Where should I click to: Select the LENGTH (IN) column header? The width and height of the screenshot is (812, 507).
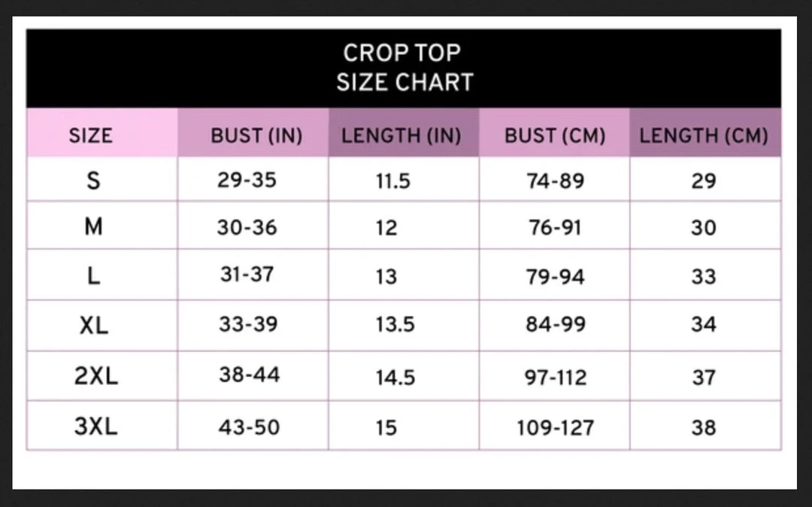tap(401, 135)
